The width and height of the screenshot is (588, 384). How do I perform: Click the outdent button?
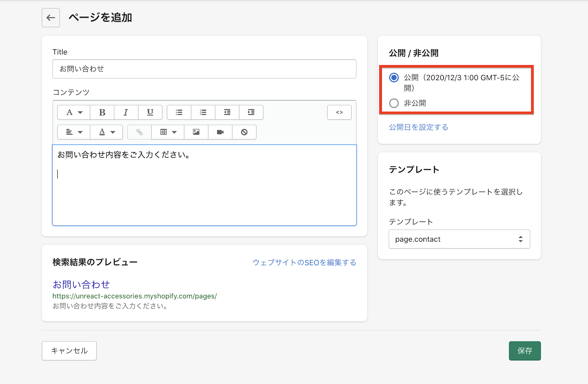227,113
